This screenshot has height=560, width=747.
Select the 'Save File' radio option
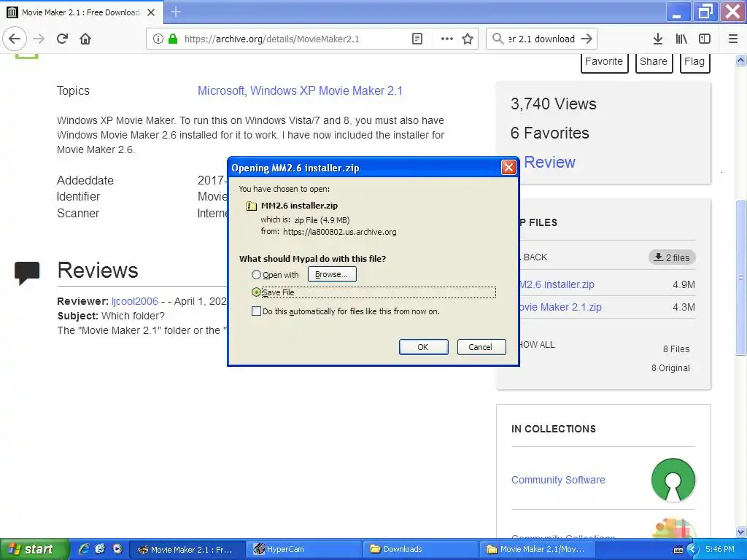click(x=256, y=292)
